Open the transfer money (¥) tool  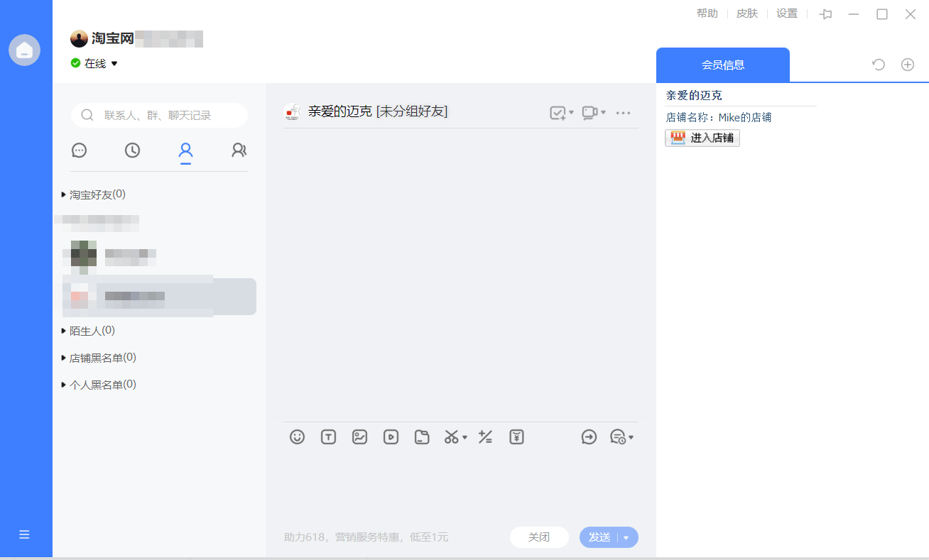(x=516, y=437)
